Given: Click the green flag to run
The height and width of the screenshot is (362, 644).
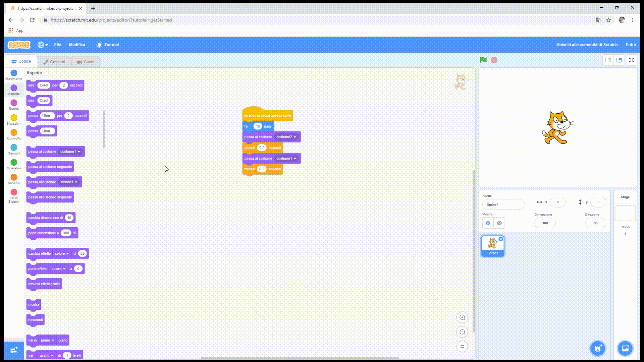Looking at the screenshot, I should tap(483, 60).
